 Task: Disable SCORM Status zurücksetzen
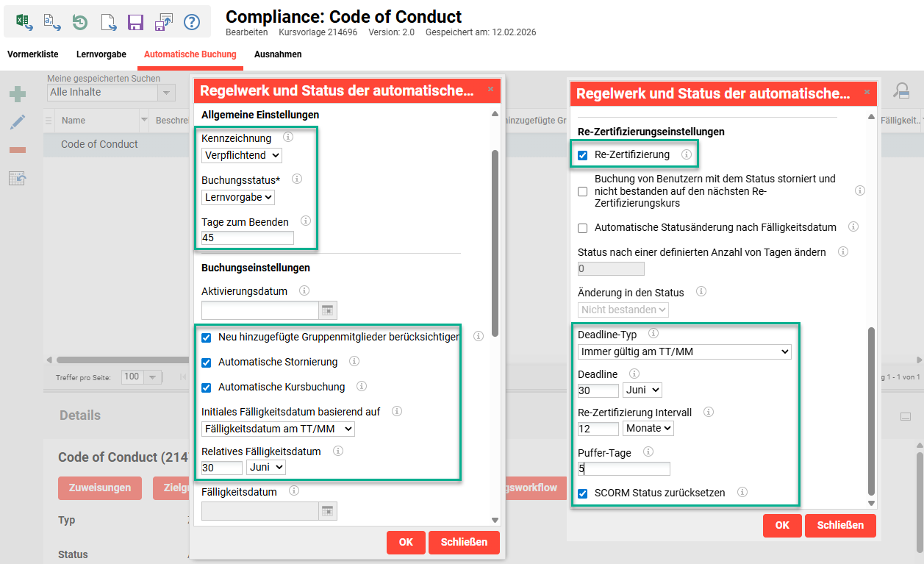[583, 493]
